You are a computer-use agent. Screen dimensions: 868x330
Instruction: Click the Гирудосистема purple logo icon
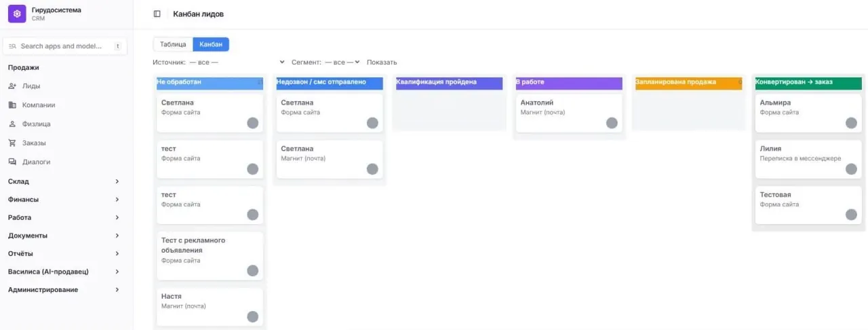pos(17,14)
